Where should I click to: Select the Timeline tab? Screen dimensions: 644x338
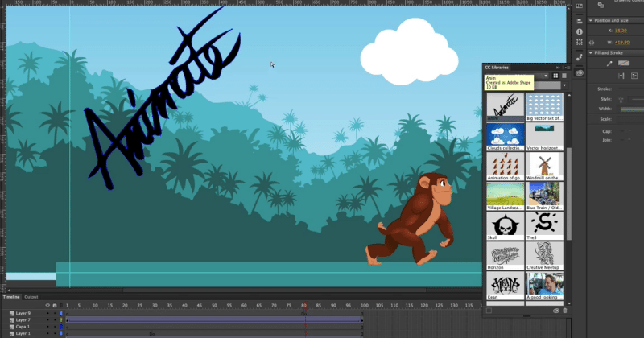pos(11,297)
